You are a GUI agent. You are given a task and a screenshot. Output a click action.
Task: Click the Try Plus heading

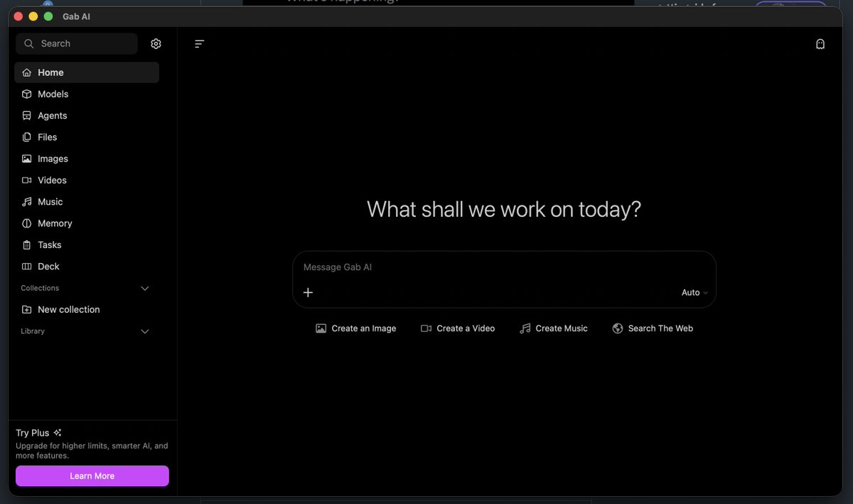[33, 433]
